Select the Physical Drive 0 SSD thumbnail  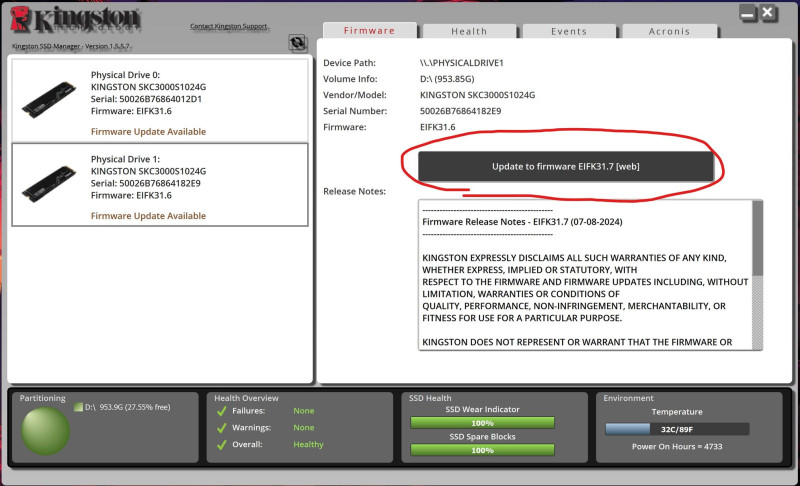pos(49,99)
